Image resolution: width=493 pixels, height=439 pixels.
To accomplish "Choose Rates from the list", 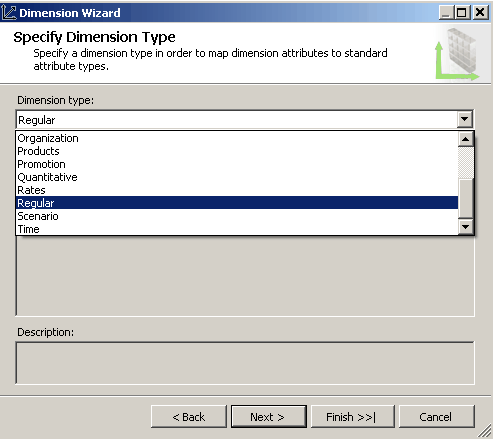I will point(237,190).
